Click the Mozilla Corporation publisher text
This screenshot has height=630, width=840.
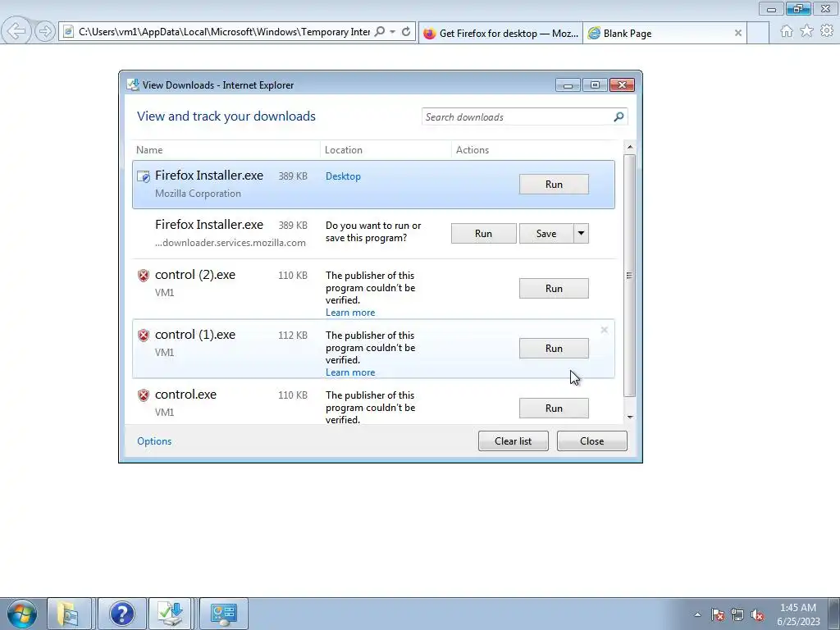point(198,194)
